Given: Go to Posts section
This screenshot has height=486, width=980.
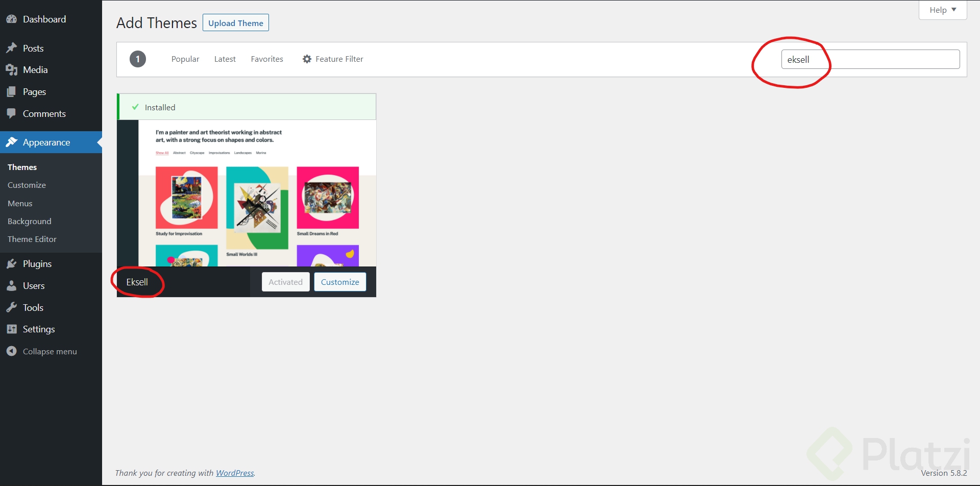Looking at the screenshot, I should 51,48.
